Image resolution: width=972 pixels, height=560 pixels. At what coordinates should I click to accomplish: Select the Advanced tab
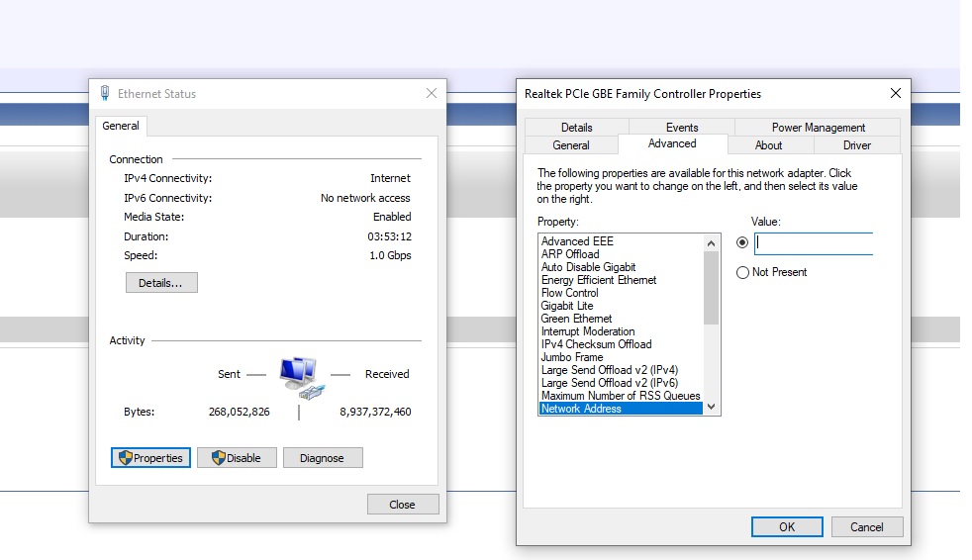[x=672, y=143]
